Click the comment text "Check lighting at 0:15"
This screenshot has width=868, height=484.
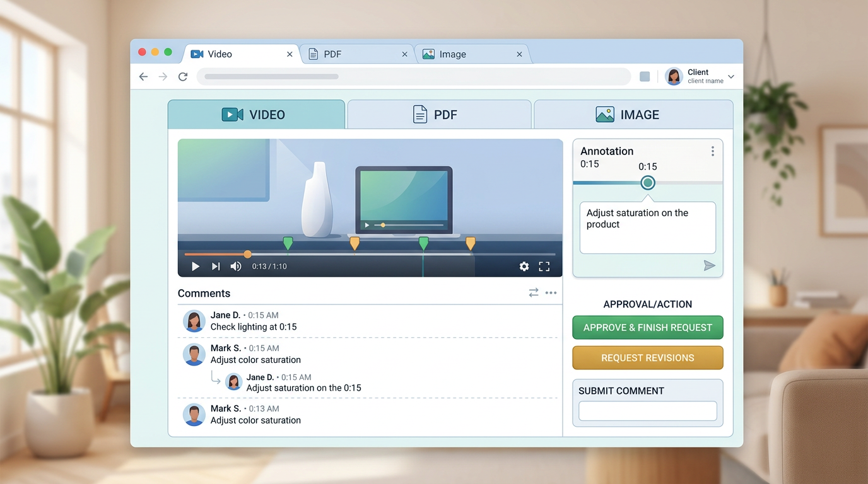254,327
